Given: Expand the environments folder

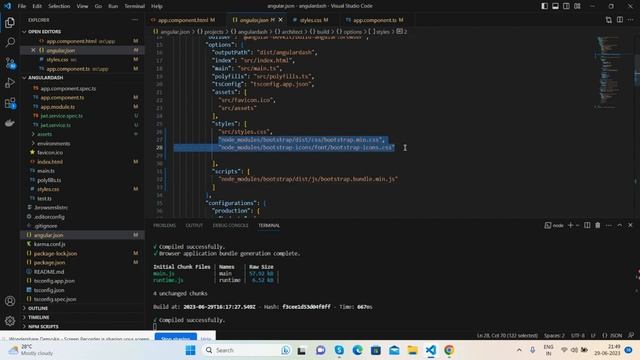Looking at the screenshot, I should click(53, 143).
